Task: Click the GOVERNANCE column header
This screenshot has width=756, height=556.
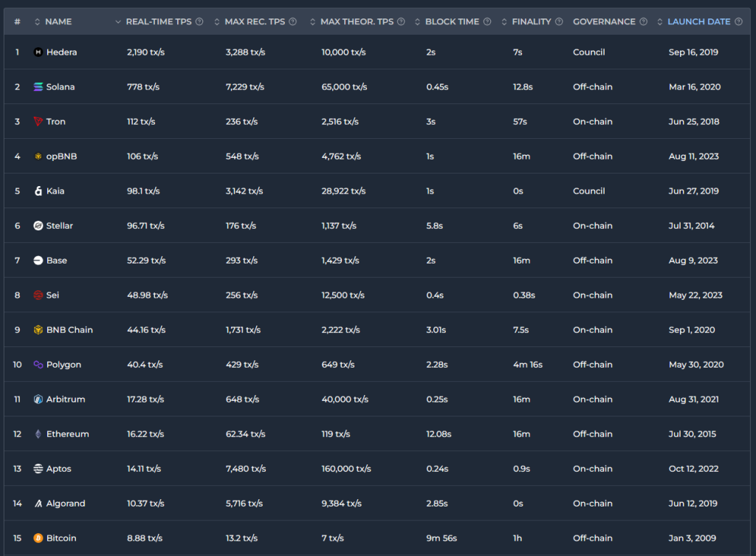Action: pos(603,21)
